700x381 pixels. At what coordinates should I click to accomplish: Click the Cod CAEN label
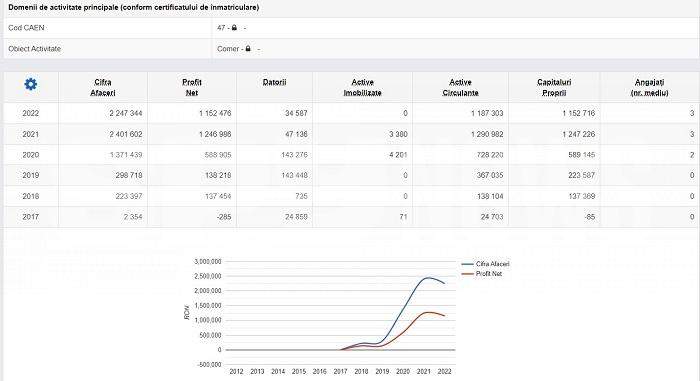click(26, 28)
